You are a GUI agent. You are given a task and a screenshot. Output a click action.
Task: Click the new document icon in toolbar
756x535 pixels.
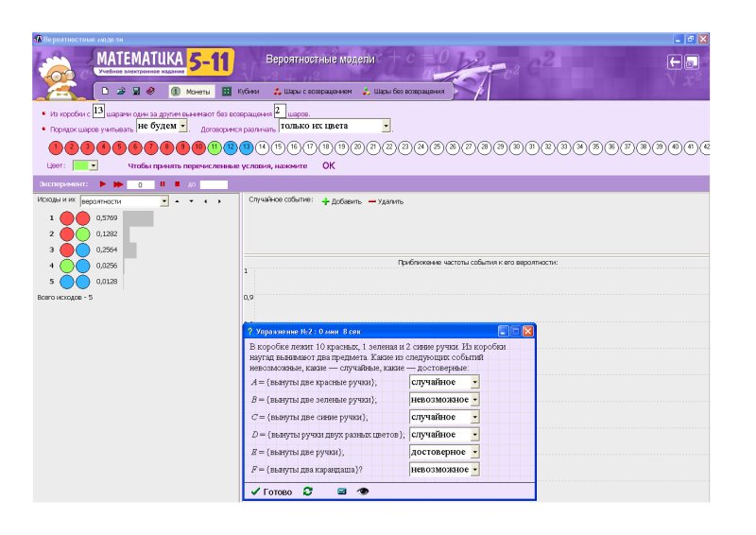coord(106,92)
